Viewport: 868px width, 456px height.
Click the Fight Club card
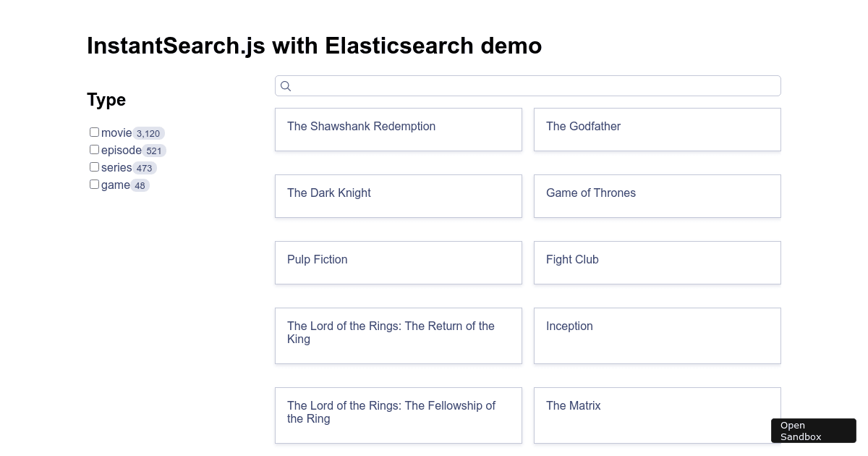(657, 263)
